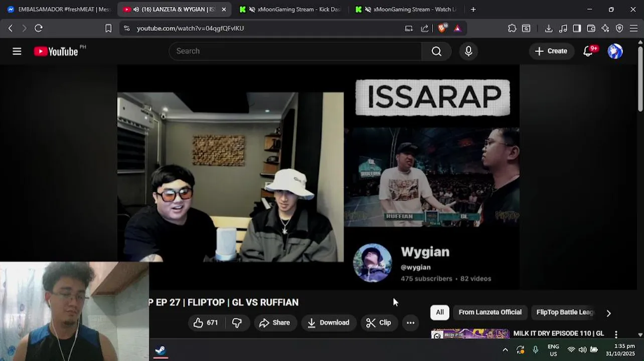Open the Wygian channel name link
This screenshot has width=644, height=361.
coord(425,252)
